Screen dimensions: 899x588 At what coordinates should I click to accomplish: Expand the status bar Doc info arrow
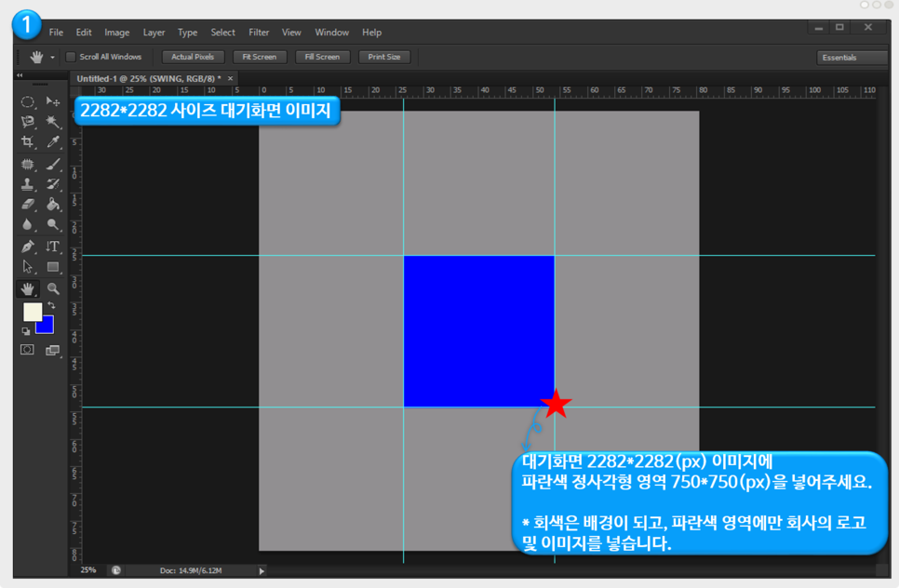(x=262, y=570)
